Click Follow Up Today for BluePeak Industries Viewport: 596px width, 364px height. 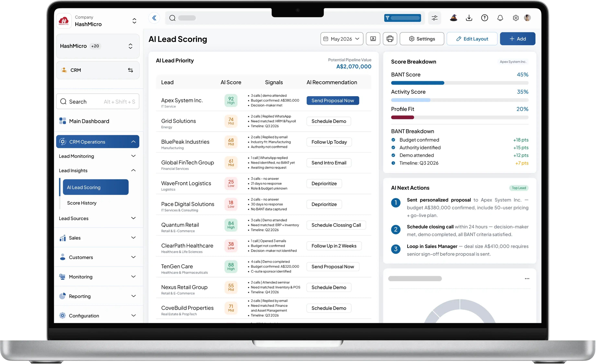329,142
